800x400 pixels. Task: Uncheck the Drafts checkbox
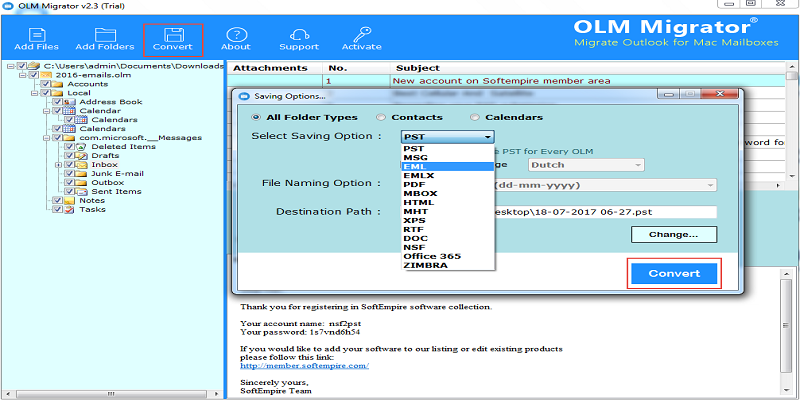(x=69, y=156)
